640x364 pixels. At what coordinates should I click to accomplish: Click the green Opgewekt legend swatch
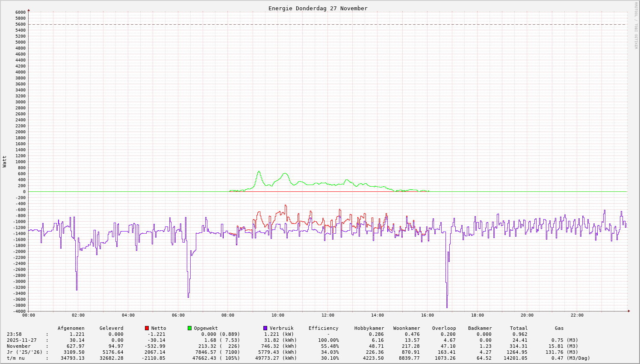189,328
